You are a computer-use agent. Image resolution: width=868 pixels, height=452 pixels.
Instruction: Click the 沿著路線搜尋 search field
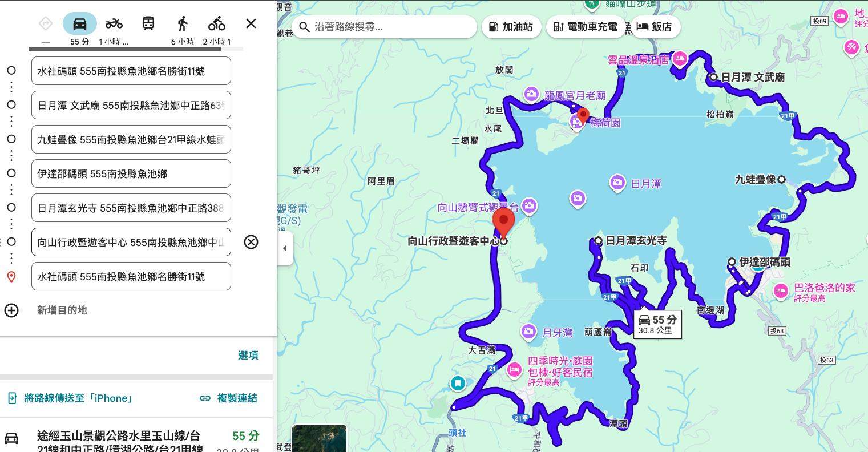pyautogui.click(x=384, y=26)
